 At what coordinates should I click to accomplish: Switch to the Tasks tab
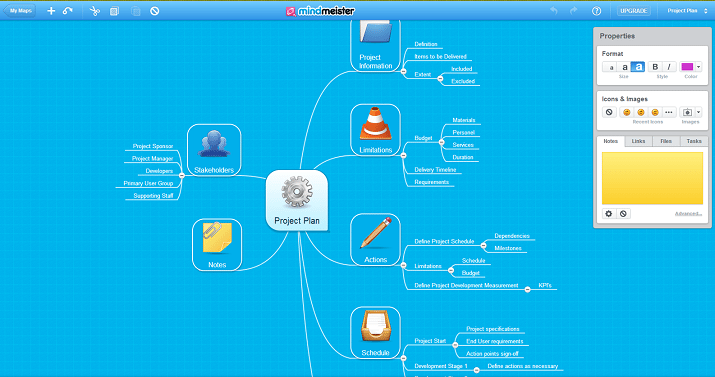(694, 141)
